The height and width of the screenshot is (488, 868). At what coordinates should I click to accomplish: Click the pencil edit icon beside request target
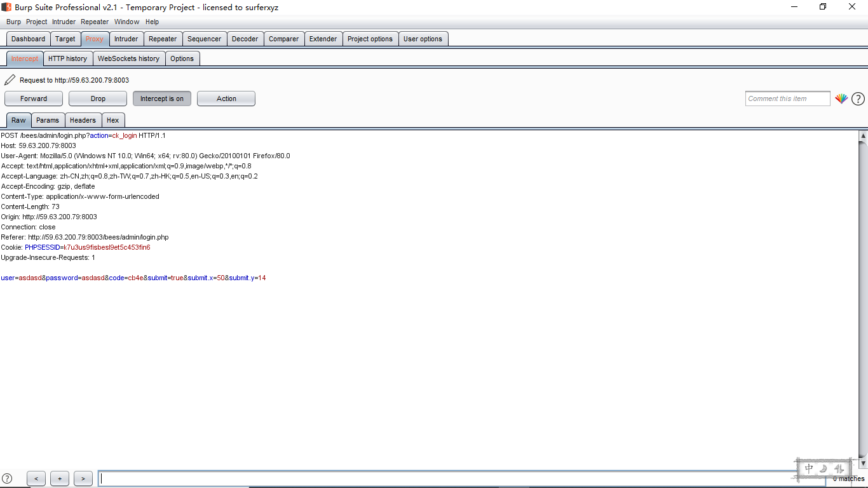pyautogui.click(x=10, y=80)
